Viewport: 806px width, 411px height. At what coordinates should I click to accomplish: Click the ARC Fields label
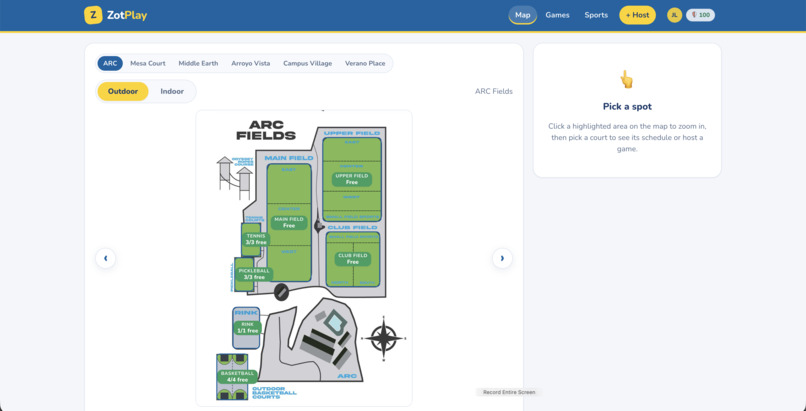[x=493, y=91]
